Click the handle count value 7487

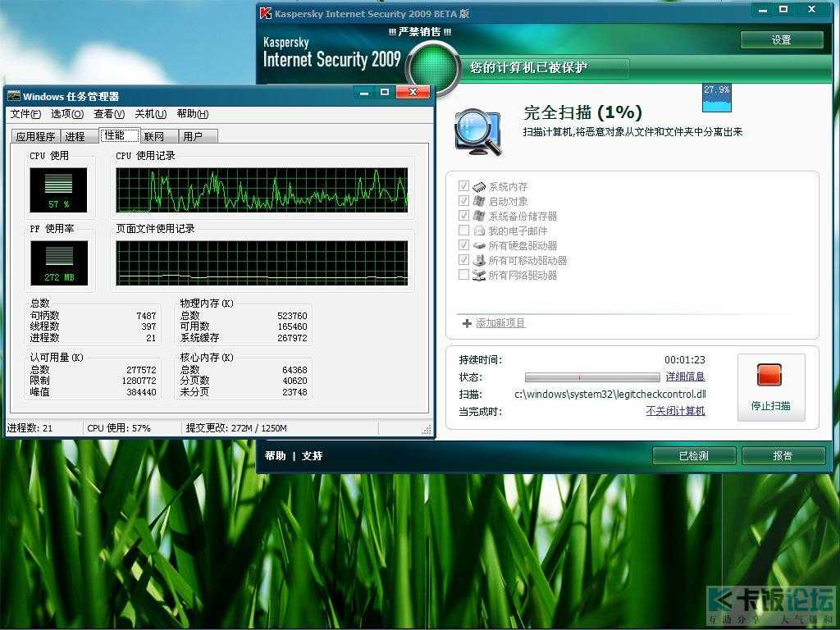(146, 316)
